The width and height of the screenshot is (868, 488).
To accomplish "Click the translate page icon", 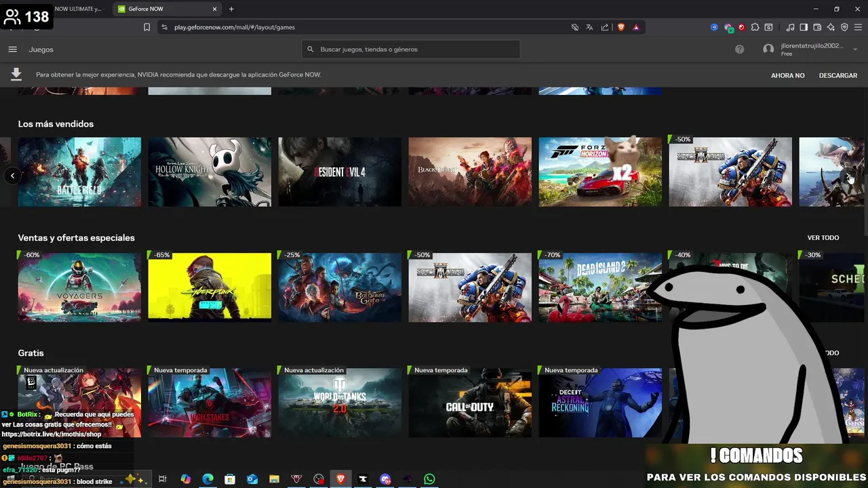I will tap(589, 27).
